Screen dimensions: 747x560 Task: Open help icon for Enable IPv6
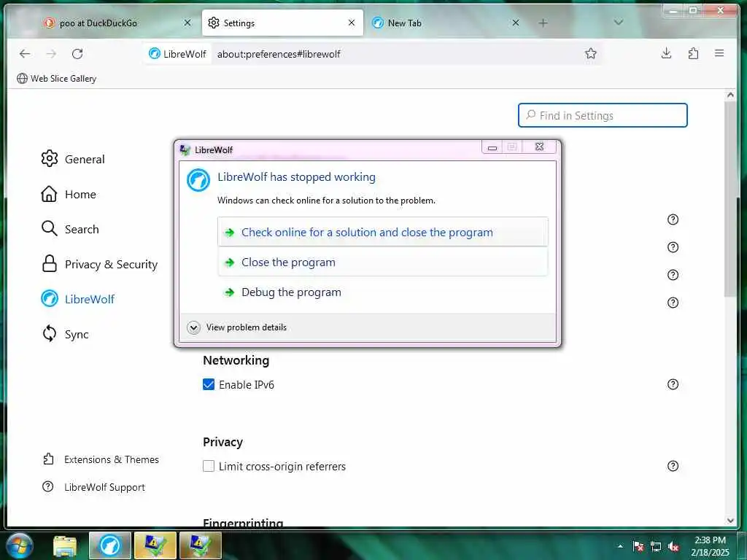click(673, 384)
